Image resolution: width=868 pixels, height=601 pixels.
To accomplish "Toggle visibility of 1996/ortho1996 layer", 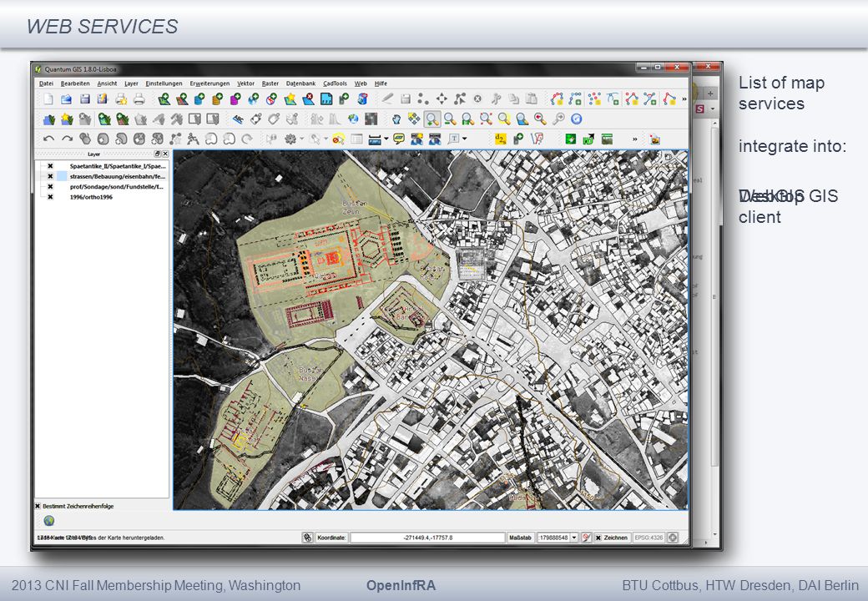I will pyautogui.click(x=50, y=197).
